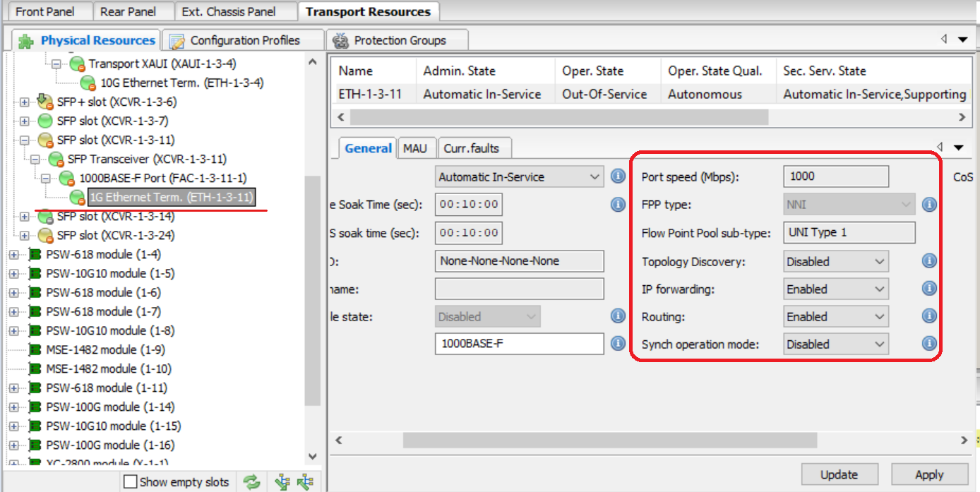
Task: Collapse SFP slot (XCVR-1-3-11) node
Action: pyautogui.click(x=25, y=140)
